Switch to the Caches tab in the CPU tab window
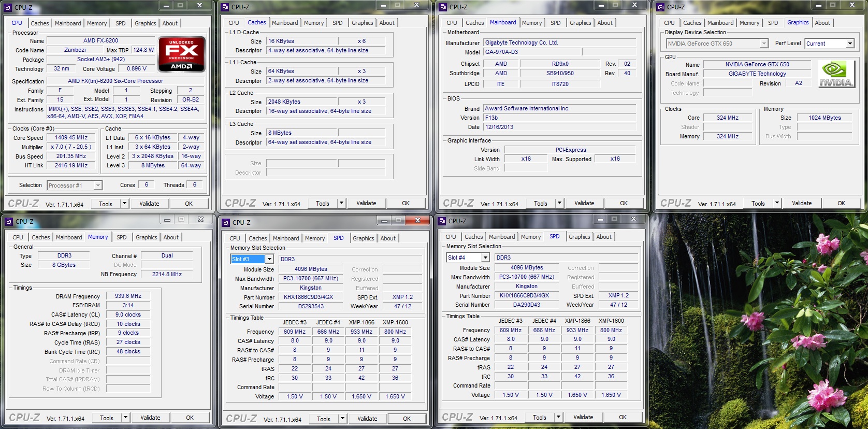This screenshot has width=868, height=429. 40,23
